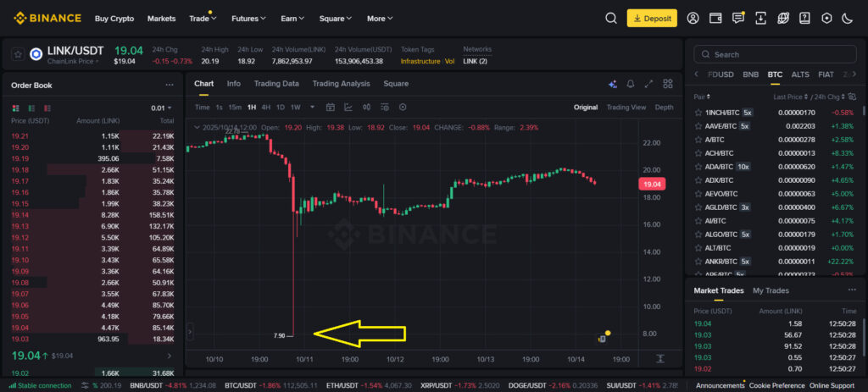Toggle dark mode moon icon

pos(846,18)
